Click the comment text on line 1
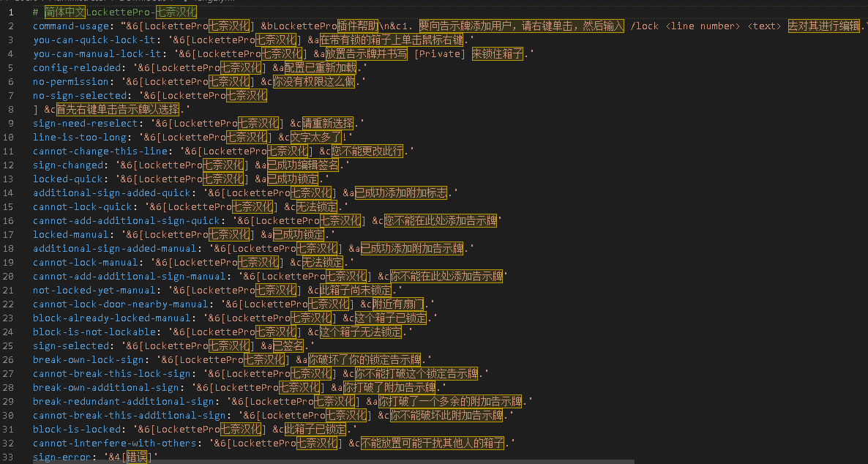868x464 pixels. 115,12
